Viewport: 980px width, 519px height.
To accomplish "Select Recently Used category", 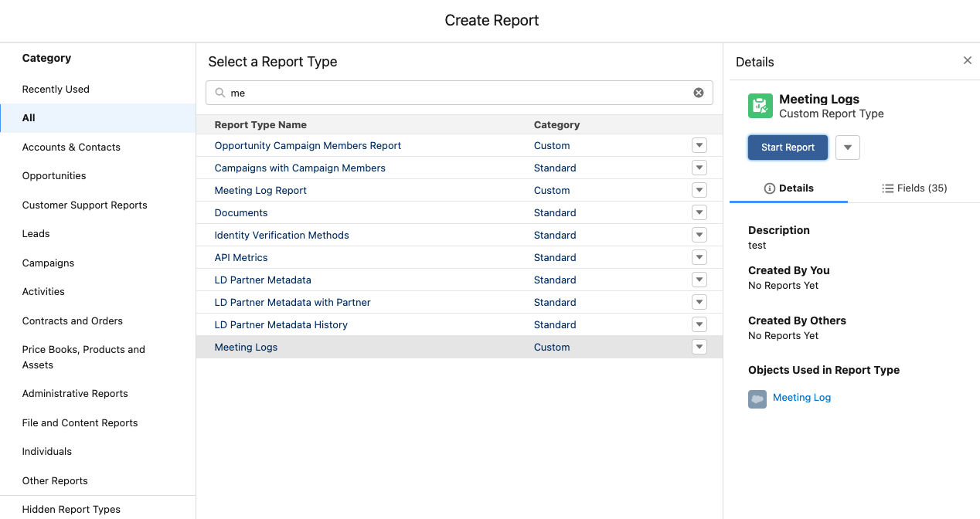I will click(56, 90).
